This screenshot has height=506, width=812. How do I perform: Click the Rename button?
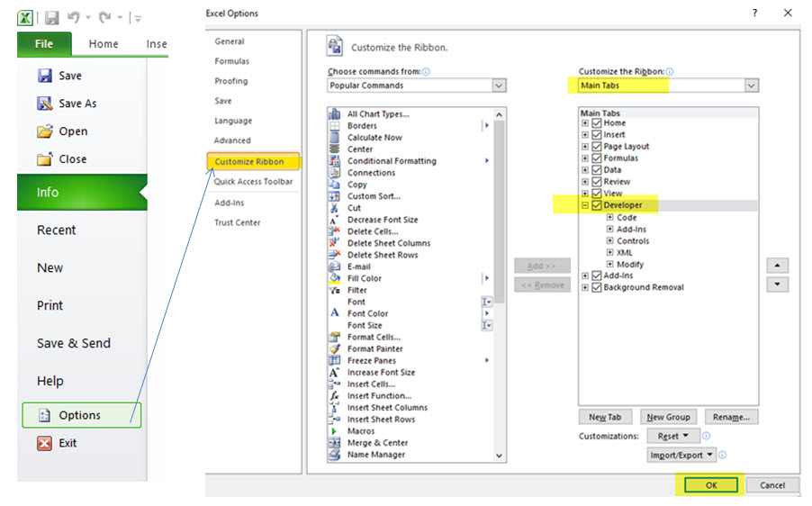click(x=731, y=417)
